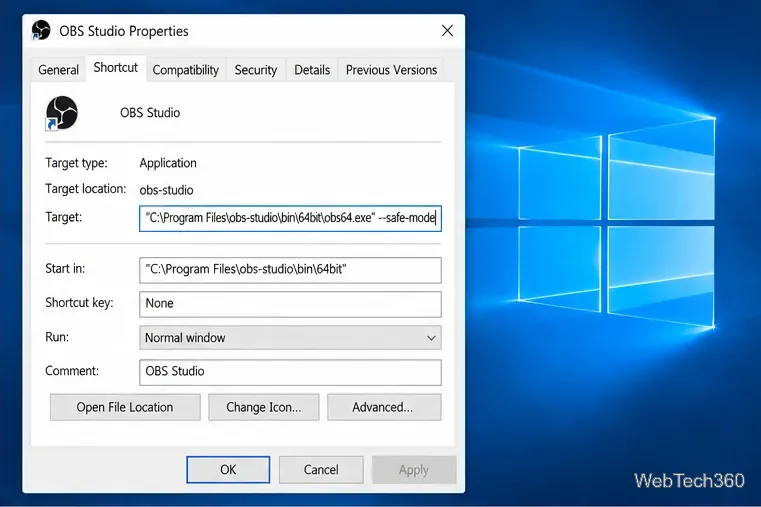Open the Details tab
Viewport: 761px width, 507px height.
click(x=312, y=70)
